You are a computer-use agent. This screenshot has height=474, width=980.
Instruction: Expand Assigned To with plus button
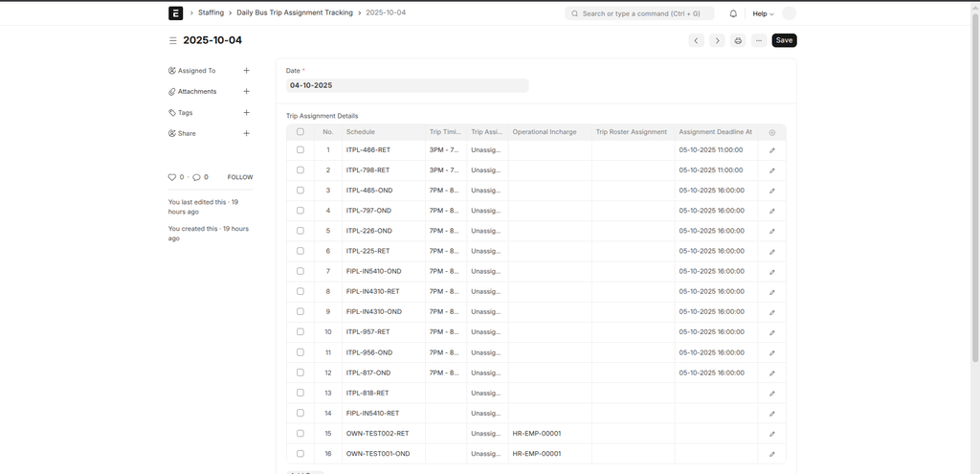[x=246, y=71]
